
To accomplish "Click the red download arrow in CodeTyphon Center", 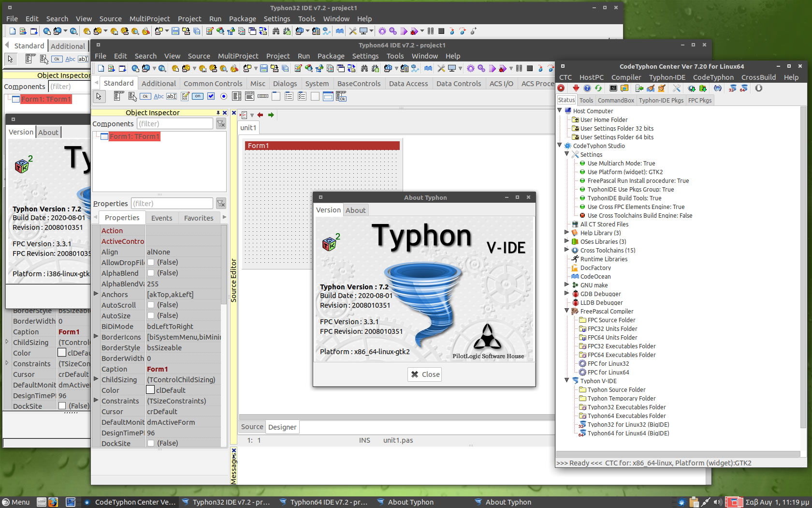I will coord(576,88).
